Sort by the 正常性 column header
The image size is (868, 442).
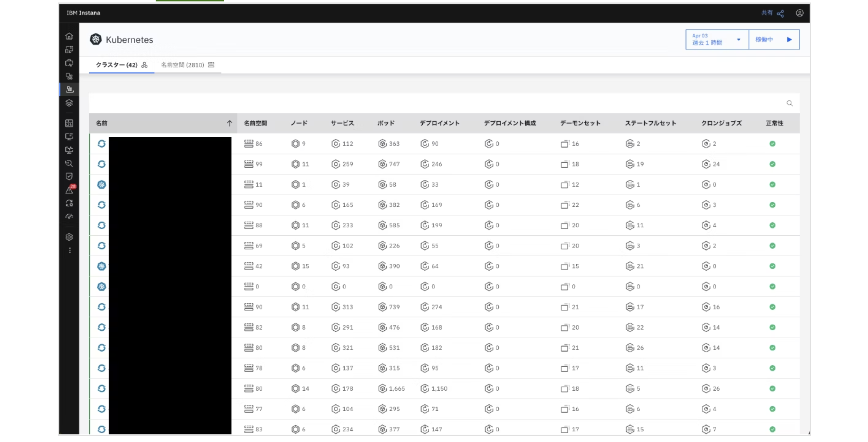pyautogui.click(x=774, y=123)
